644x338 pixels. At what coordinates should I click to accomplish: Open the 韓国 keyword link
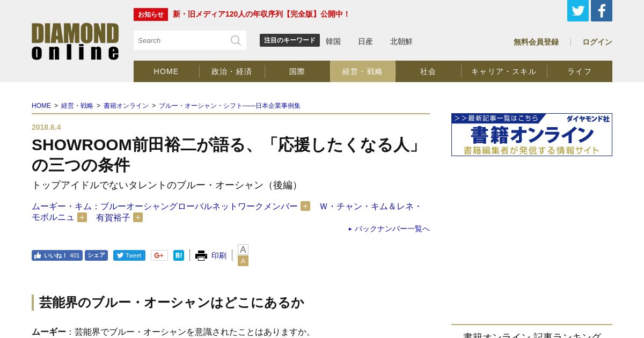(333, 41)
